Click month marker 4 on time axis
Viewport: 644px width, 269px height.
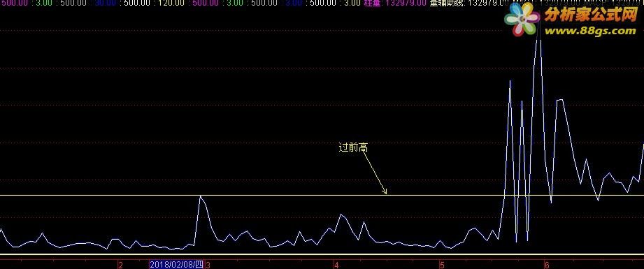coord(336,266)
